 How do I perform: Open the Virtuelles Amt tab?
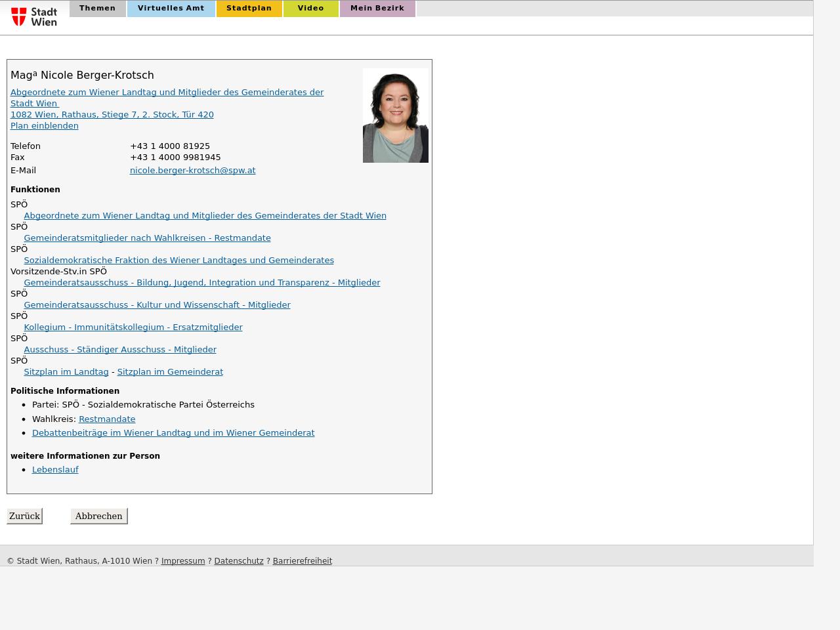[x=171, y=9]
